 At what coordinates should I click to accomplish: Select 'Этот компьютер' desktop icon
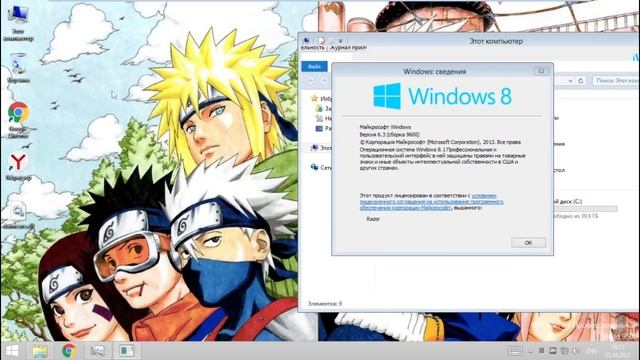18,24
